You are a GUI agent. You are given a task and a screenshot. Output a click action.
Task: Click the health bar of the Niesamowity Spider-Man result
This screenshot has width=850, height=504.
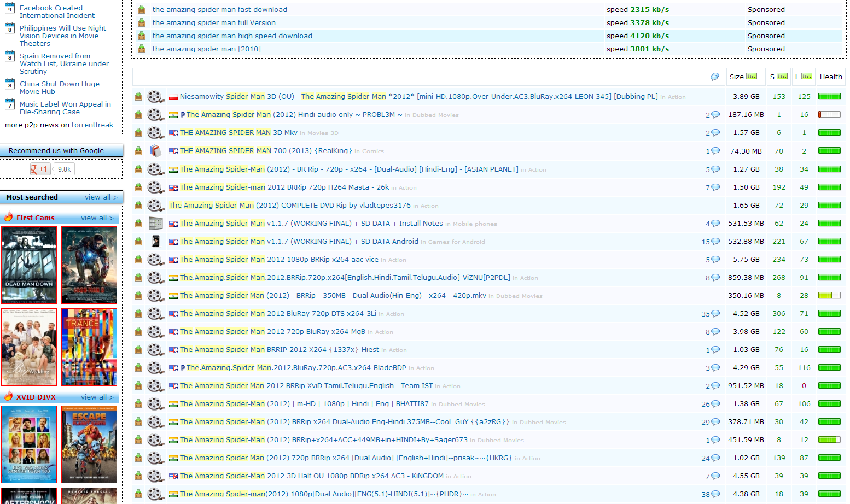(829, 95)
